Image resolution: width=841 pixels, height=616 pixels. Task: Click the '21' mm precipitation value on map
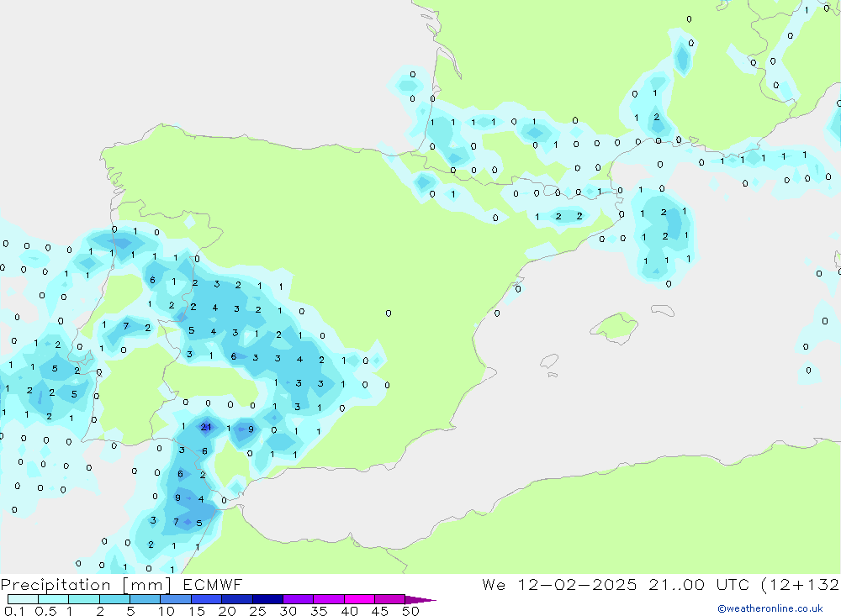[206, 427]
